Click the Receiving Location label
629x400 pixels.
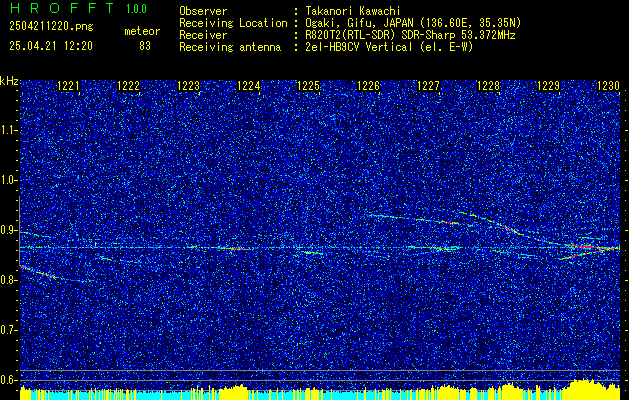point(233,23)
